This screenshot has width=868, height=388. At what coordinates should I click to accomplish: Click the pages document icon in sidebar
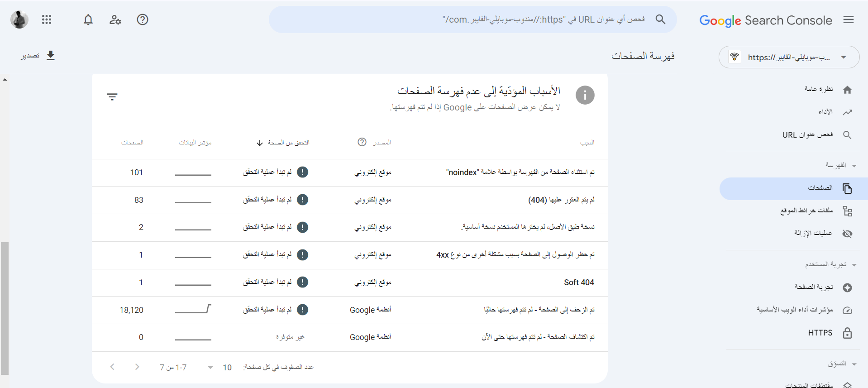[848, 188]
